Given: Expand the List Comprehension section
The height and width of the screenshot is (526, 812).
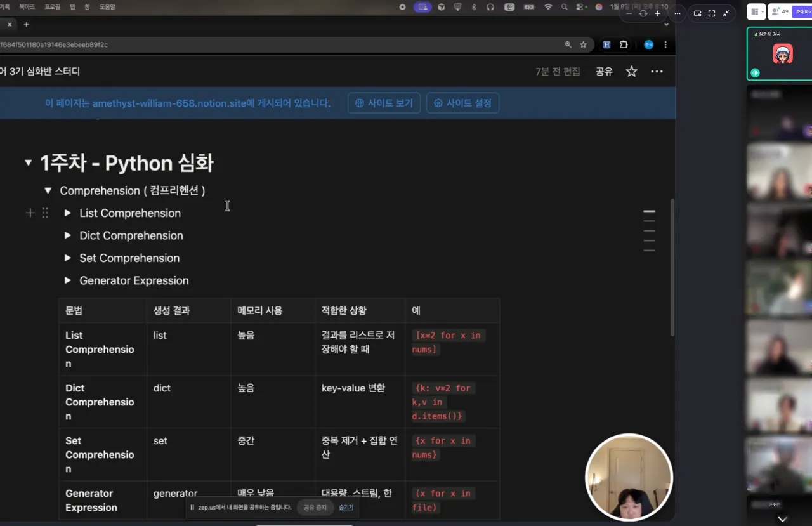Looking at the screenshot, I should pyautogui.click(x=68, y=213).
